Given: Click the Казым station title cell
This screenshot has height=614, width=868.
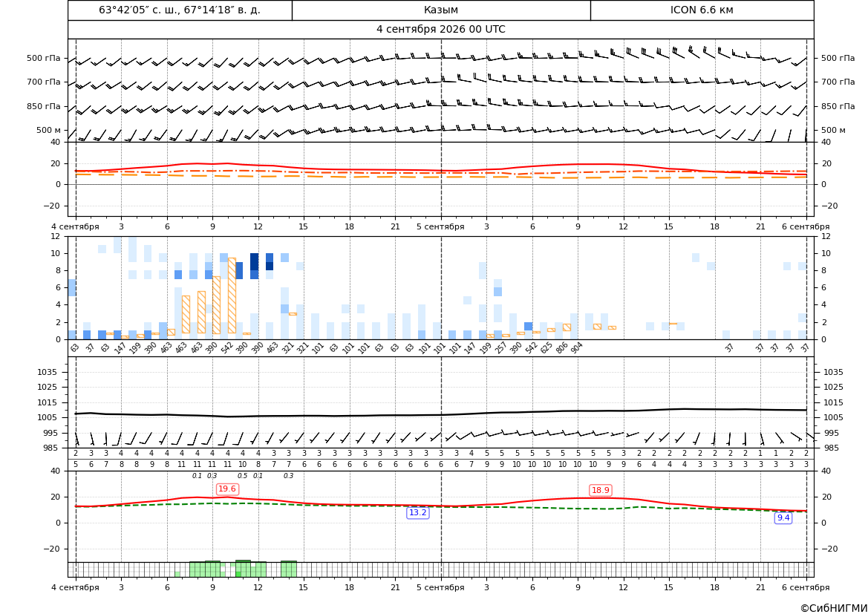Looking at the screenshot, I should [x=441, y=10].
